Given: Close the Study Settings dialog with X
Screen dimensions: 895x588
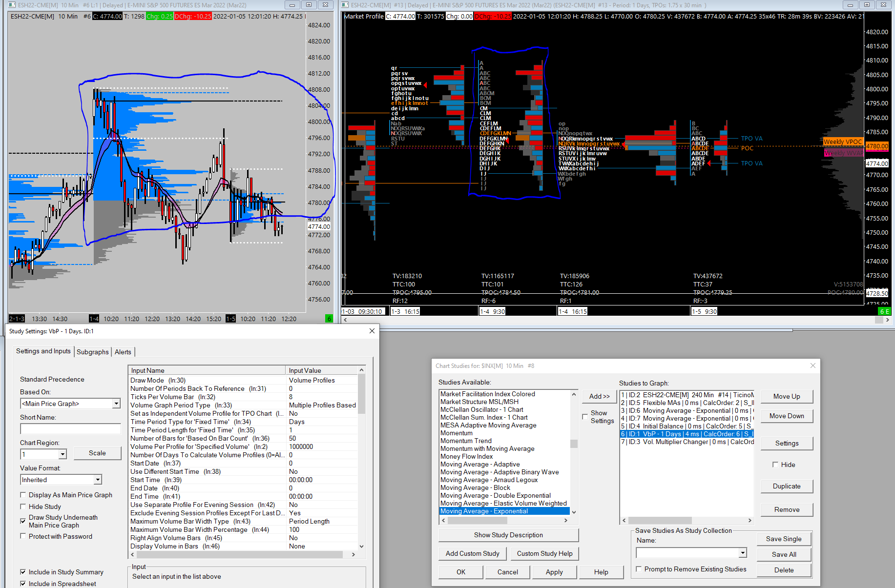Looking at the screenshot, I should tap(372, 331).
